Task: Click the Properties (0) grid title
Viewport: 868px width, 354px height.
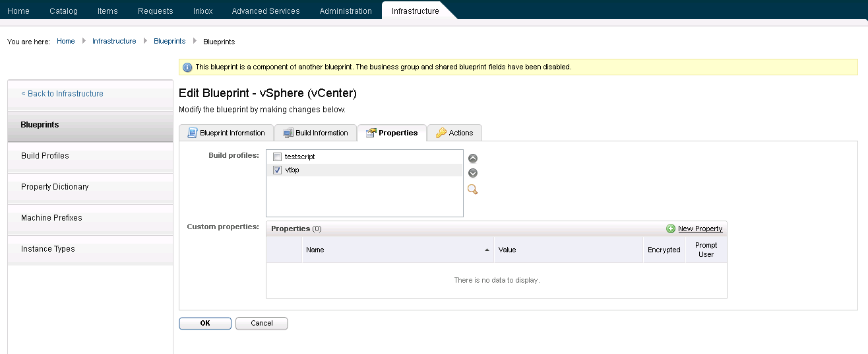Action: tap(296, 229)
